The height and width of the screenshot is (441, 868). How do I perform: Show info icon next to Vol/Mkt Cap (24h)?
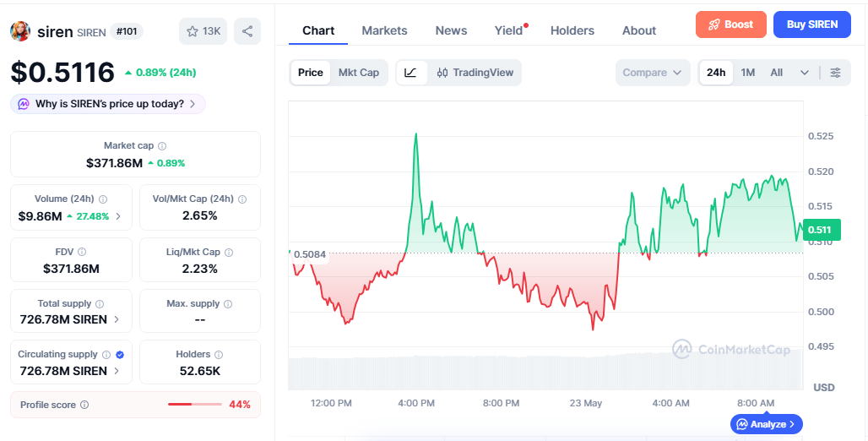(x=242, y=199)
